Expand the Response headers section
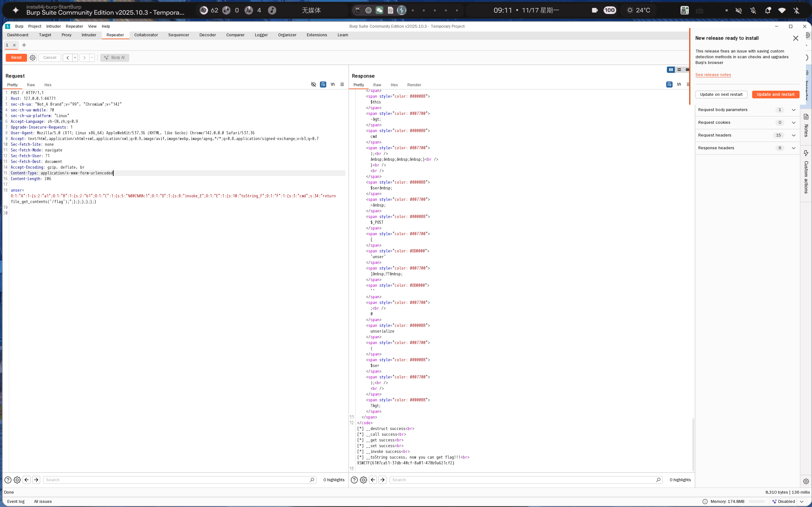The height and width of the screenshot is (507, 812). [x=793, y=148]
